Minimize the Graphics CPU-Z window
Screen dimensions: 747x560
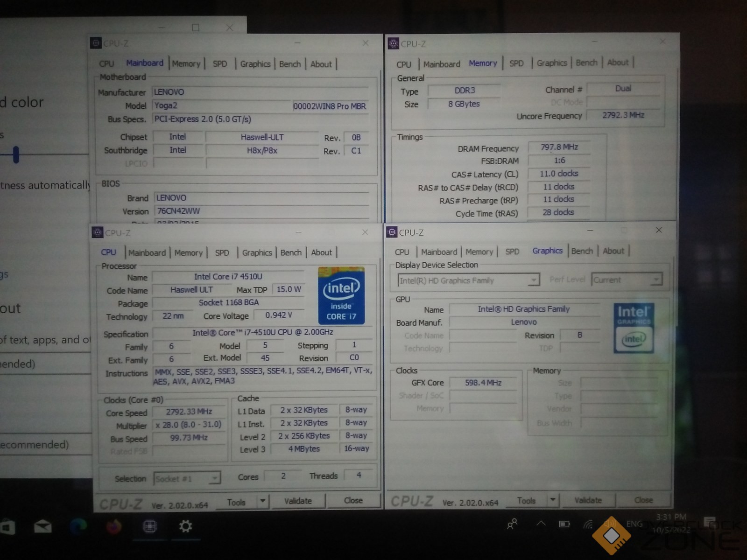click(590, 231)
